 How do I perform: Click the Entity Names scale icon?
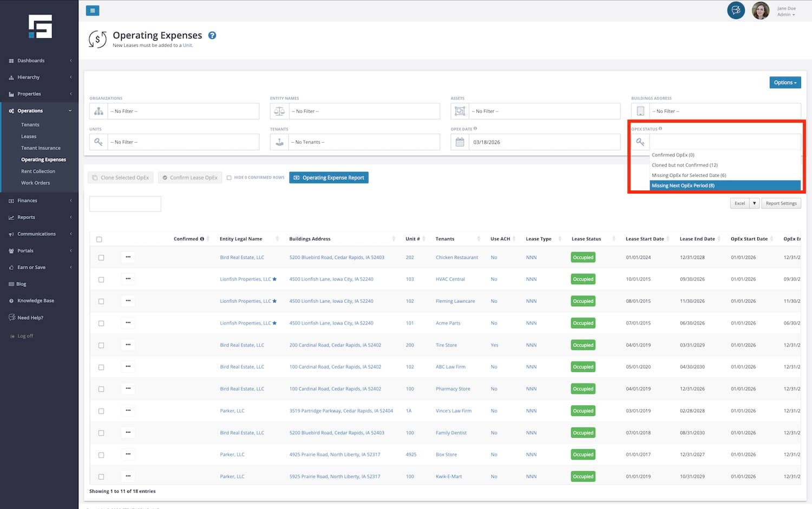tap(279, 111)
